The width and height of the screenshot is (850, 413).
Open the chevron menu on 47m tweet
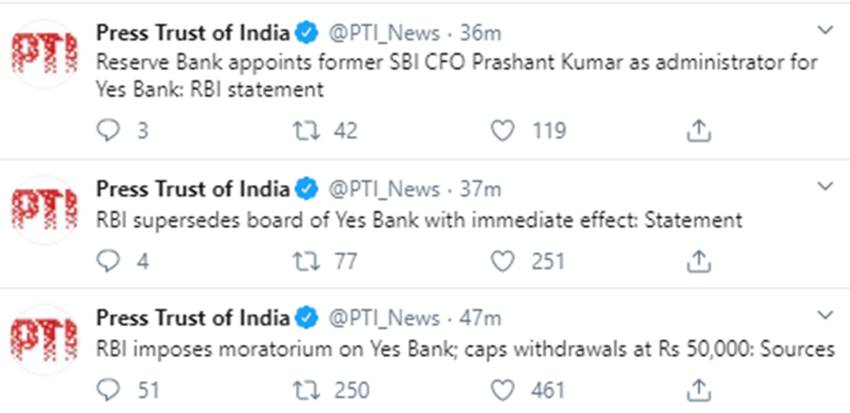[x=824, y=316]
